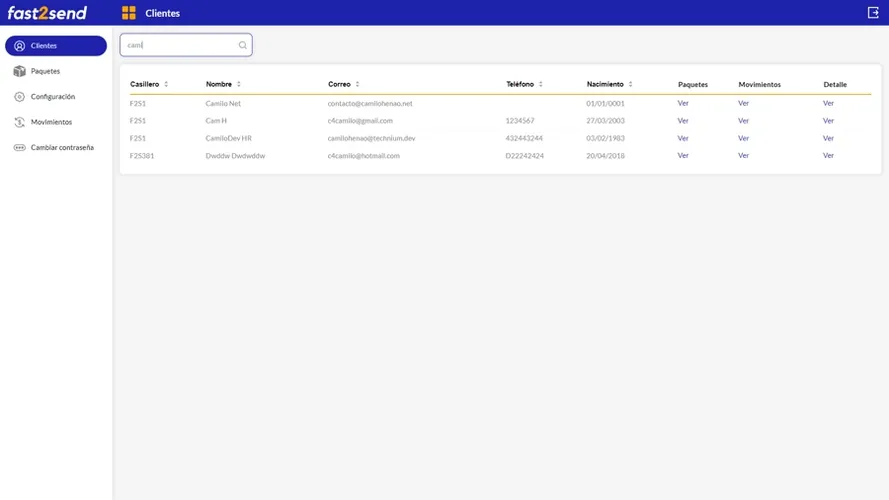The width and height of the screenshot is (889, 500).
Task: View Movimientos for Cam H
Action: point(743,120)
